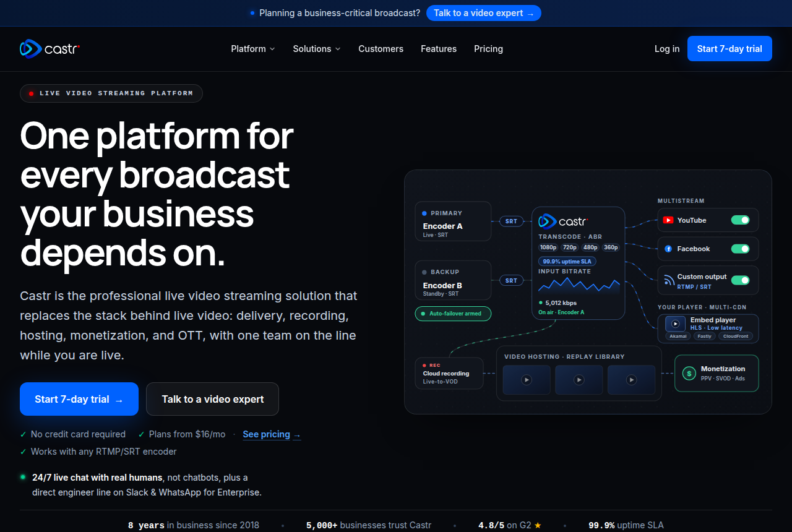
Task: Click the Custom output RSS icon
Action: (x=668, y=280)
